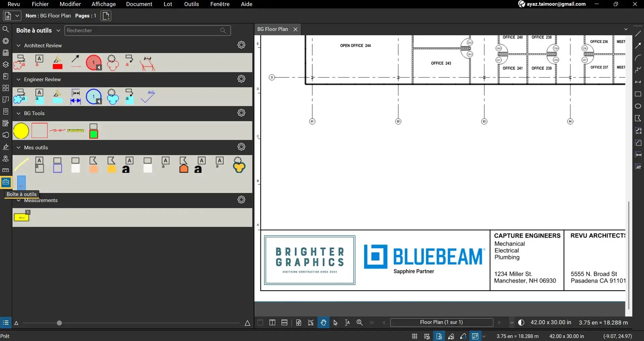The image size is (644, 341).
Task: Activate the Pan tool in bottom toolbar
Action: pyautogui.click(x=323, y=323)
